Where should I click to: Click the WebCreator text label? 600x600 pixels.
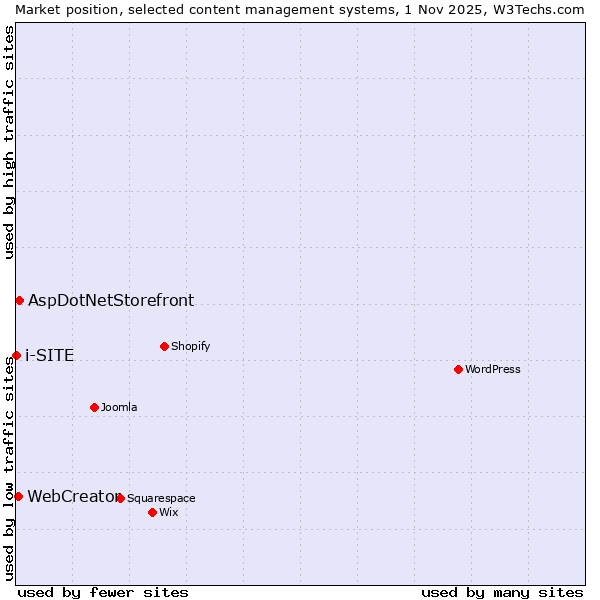click(72, 496)
